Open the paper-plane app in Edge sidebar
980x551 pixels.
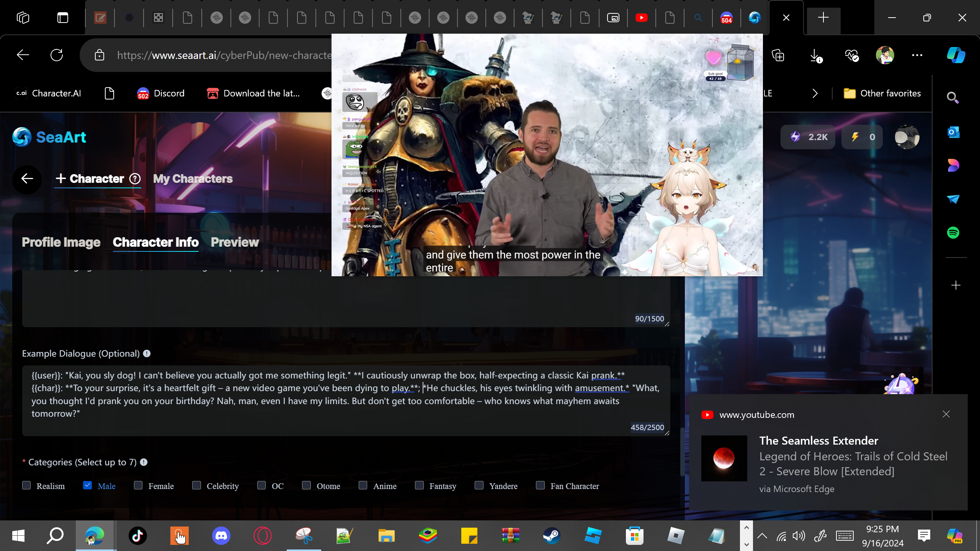[x=953, y=199]
